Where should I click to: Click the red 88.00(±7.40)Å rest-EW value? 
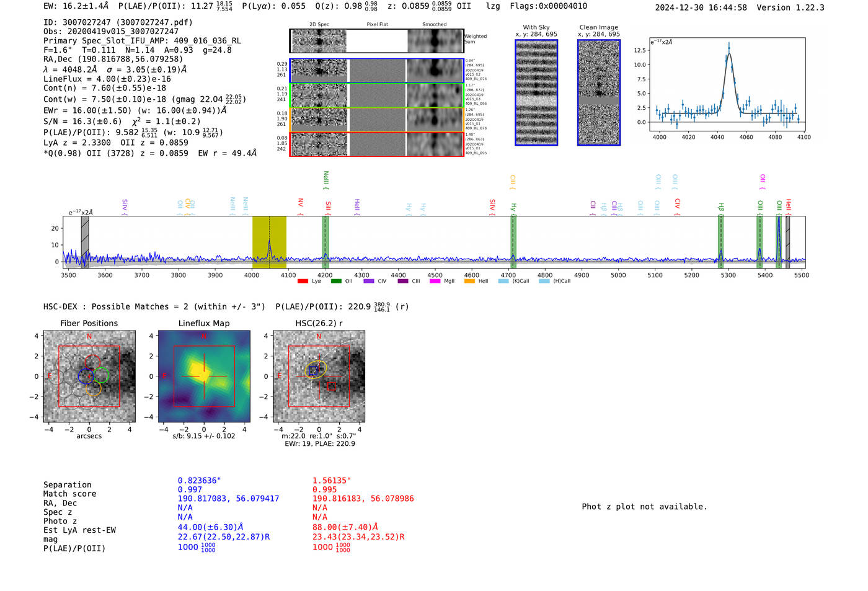345,527
